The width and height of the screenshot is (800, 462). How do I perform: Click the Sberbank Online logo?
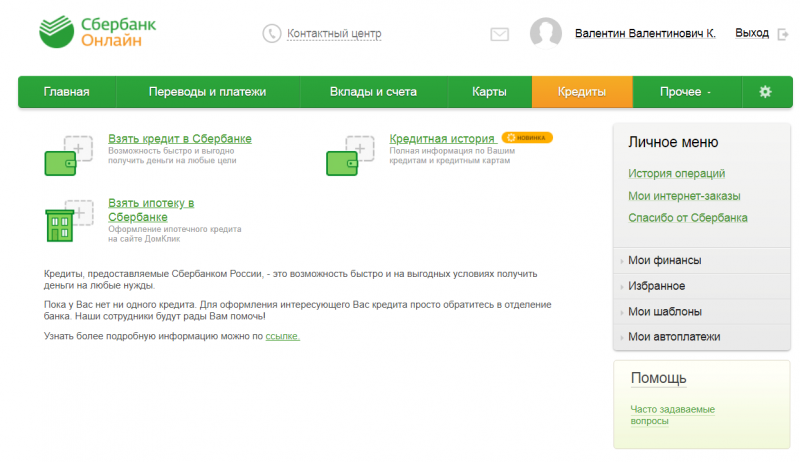coord(98,32)
